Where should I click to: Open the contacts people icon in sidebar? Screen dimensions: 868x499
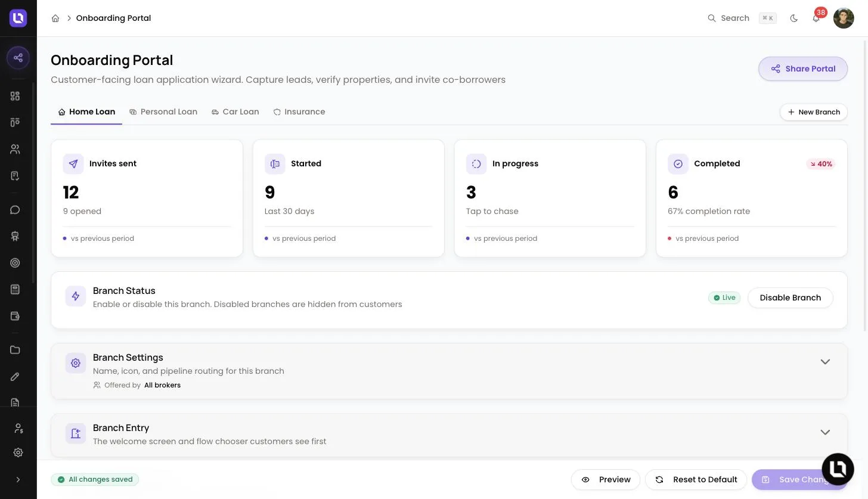tap(15, 149)
